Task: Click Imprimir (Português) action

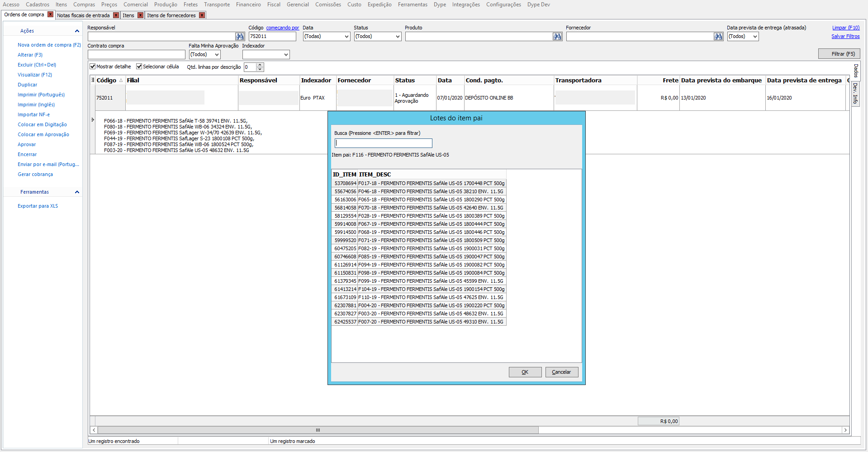Action: tap(41, 95)
